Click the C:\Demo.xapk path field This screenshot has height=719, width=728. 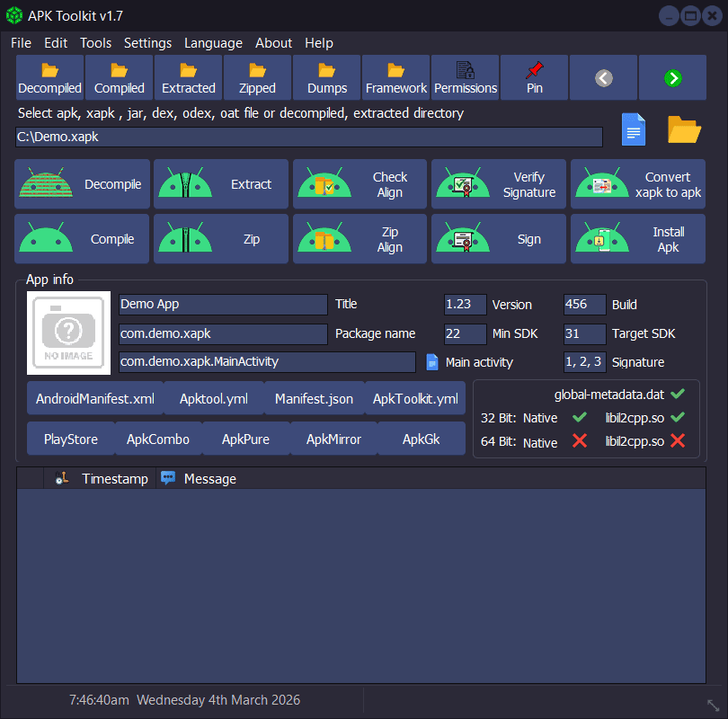point(309,137)
